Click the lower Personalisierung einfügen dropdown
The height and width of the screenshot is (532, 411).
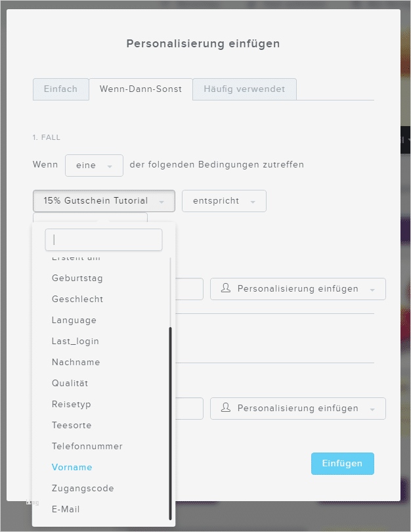pyautogui.click(x=297, y=409)
